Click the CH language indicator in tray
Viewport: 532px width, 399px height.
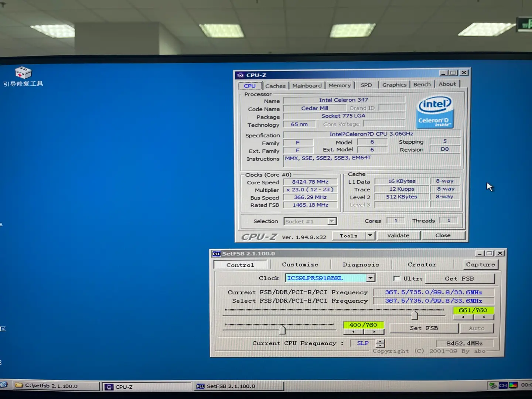[x=503, y=385]
